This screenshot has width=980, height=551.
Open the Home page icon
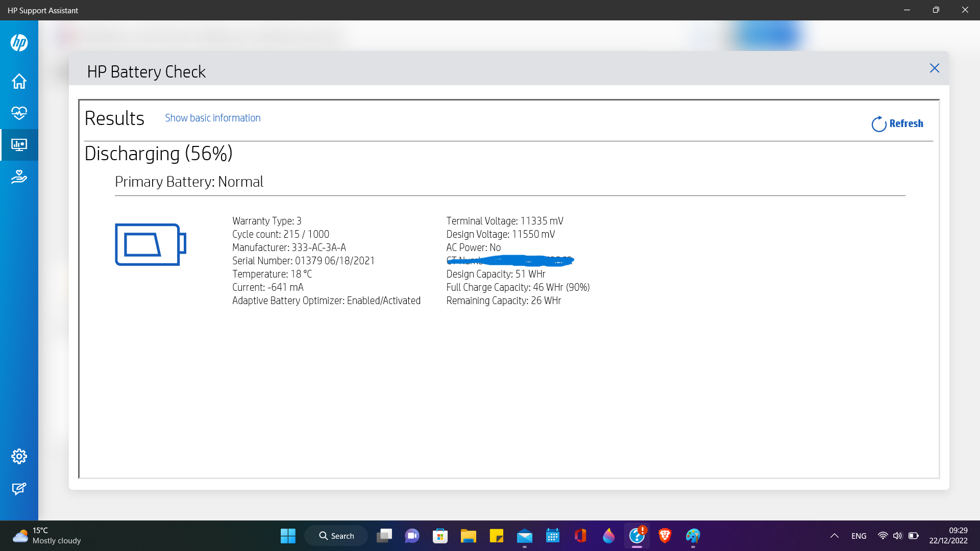click(x=19, y=81)
